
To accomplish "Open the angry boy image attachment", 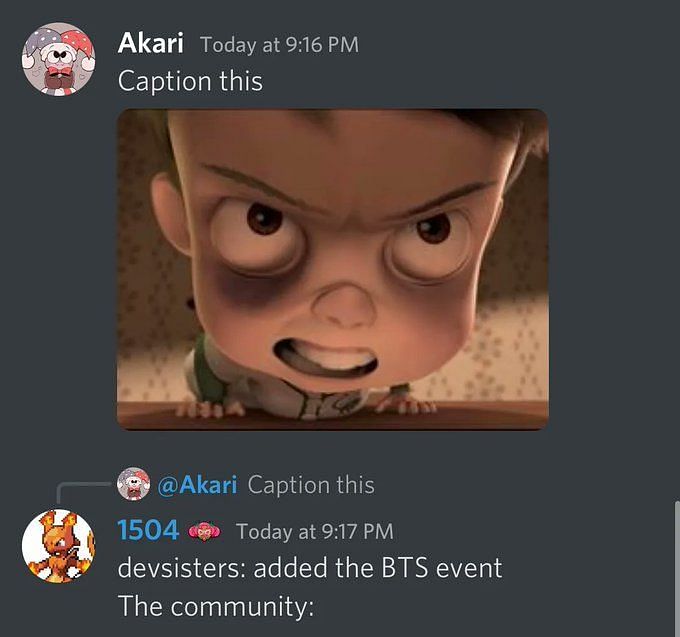I will point(333,269).
